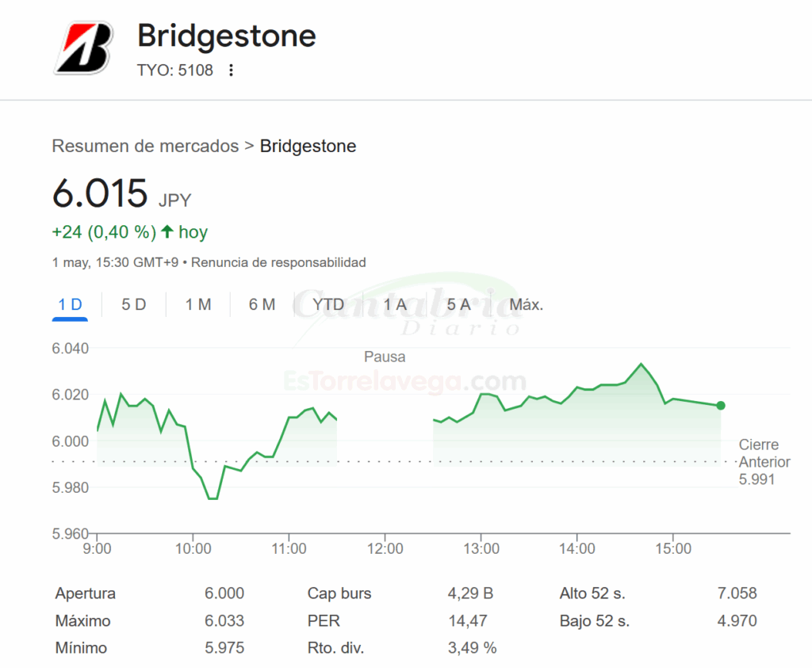Click the Bridgestone company title
The image size is (812, 668).
coord(227,36)
